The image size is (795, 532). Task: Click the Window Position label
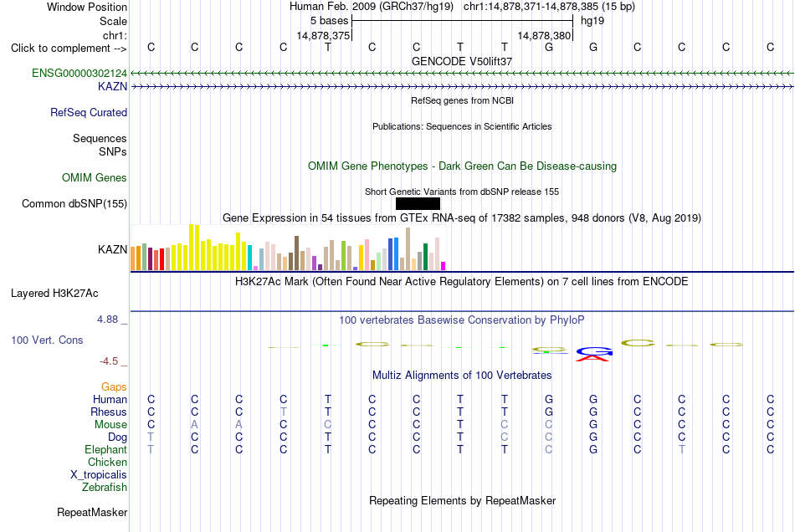(x=87, y=7)
